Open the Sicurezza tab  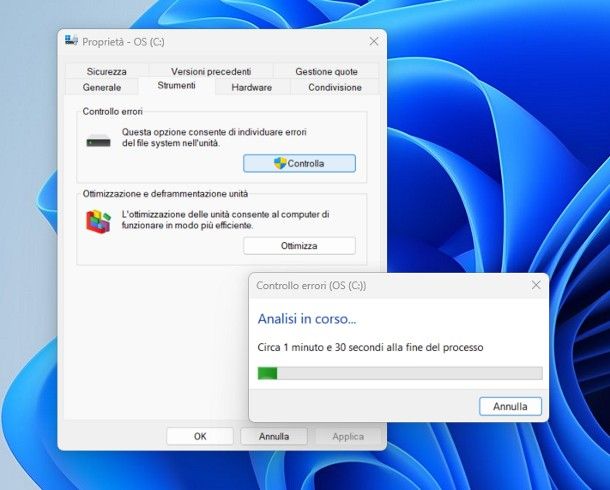pos(107,72)
